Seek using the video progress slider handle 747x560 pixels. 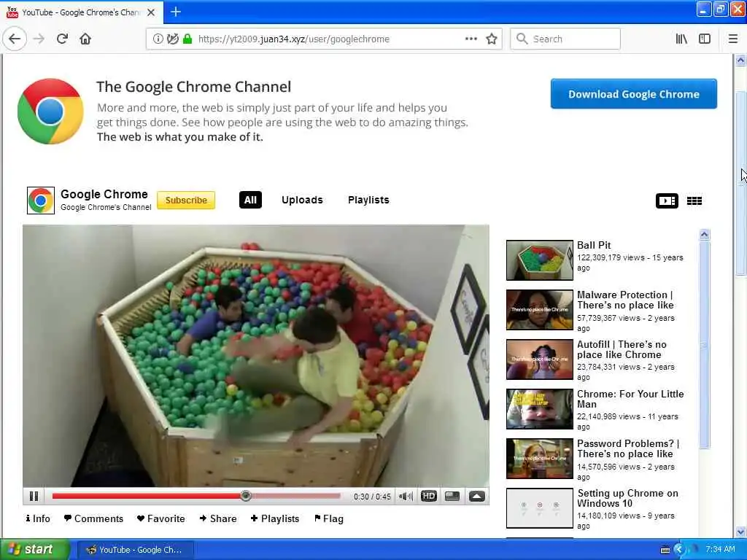pos(246,496)
